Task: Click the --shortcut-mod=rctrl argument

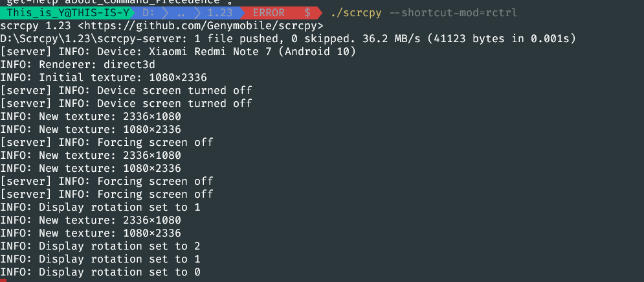Action: click(x=453, y=13)
